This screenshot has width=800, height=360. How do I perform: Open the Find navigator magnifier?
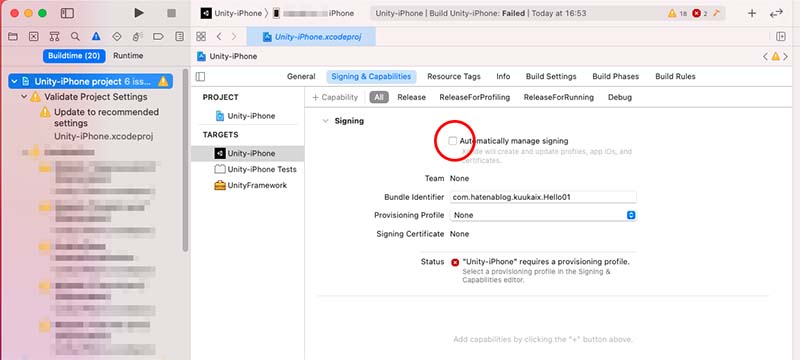pyautogui.click(x=76, y=36)
